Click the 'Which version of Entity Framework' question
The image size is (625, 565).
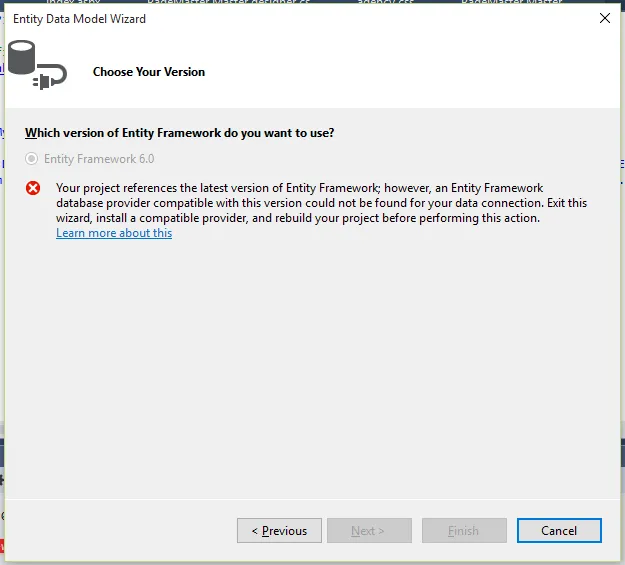[x=179, y=133]
